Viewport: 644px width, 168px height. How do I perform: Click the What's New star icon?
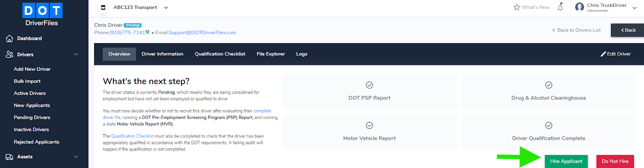pyautogui.click(x=517, y=7)
